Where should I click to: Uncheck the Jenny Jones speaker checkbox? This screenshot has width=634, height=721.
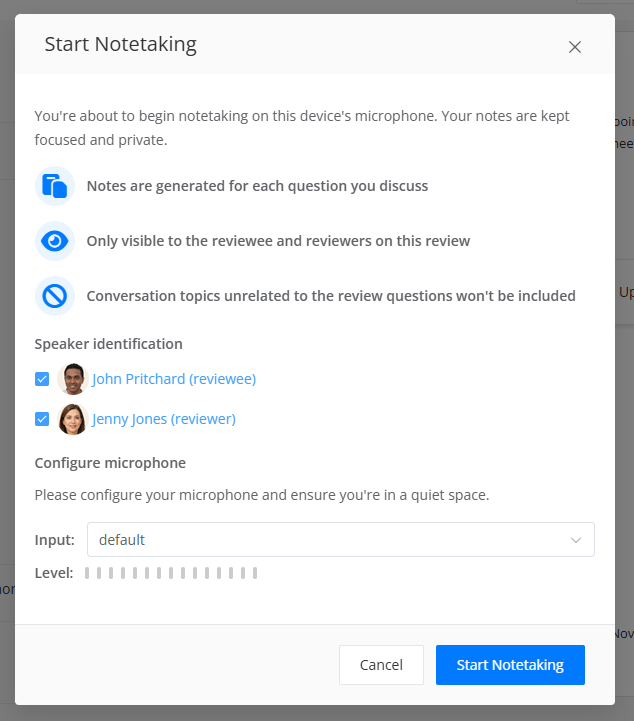(x=42, y=419)
